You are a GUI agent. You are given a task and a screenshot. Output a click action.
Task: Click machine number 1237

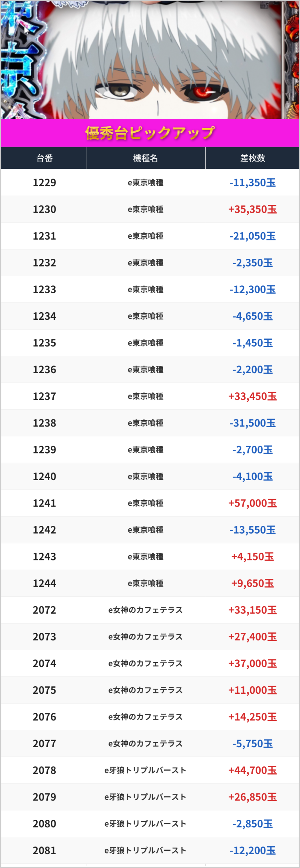click(x=44, y=396)
